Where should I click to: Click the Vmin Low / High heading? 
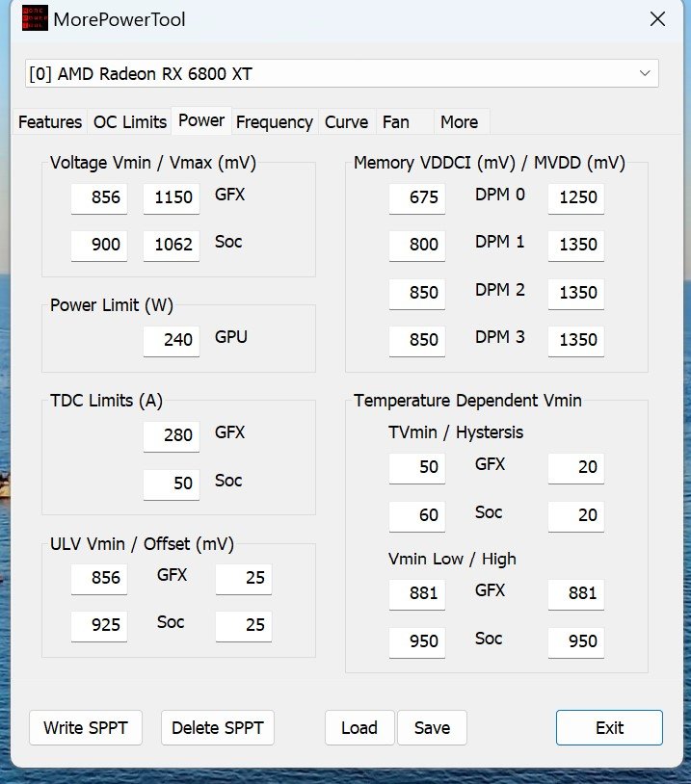click(452, 559)
